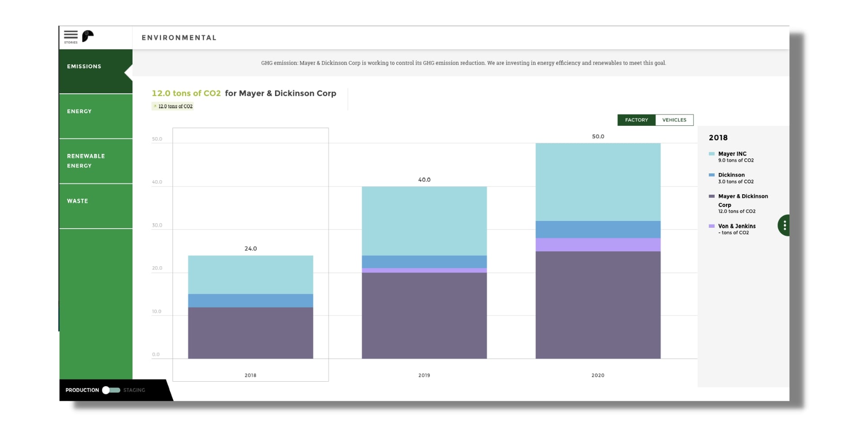
Task: Click the trend arrow in the 12.0 tons chip
Action: [155, 106]
